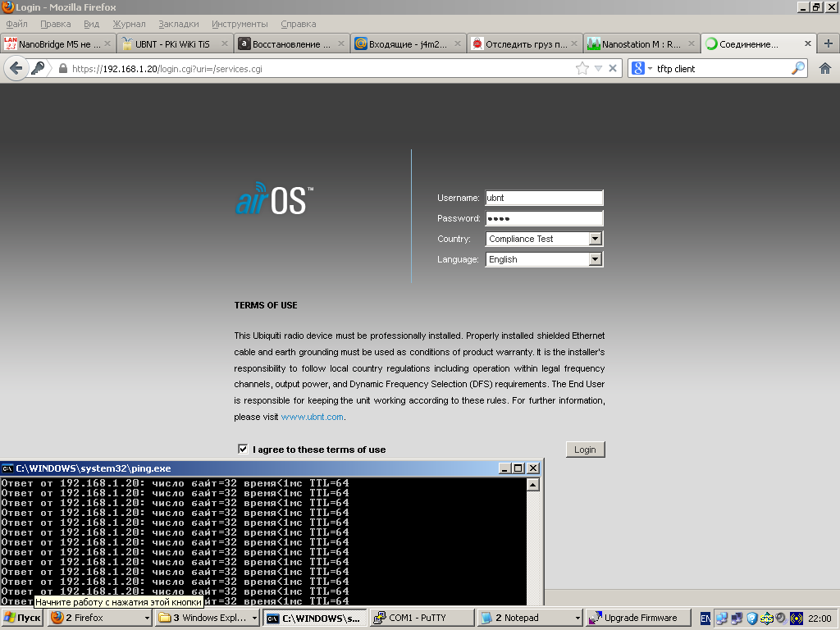Image resolution: width=840 pixels, height=630 pixels.
Task: Open the Вид menu
Action: (x=91, y=24)
